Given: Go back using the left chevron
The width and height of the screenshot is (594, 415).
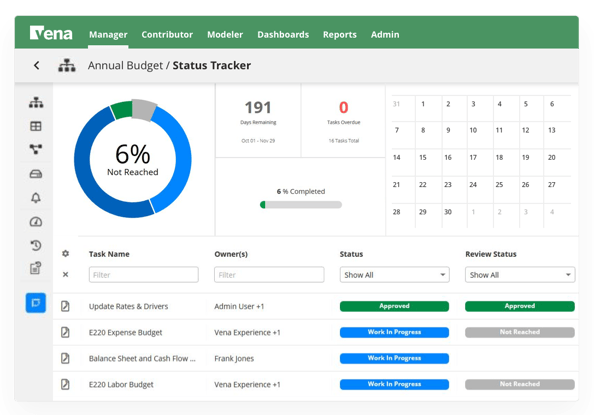Looking at the screenshot, I should coord(37,66).
